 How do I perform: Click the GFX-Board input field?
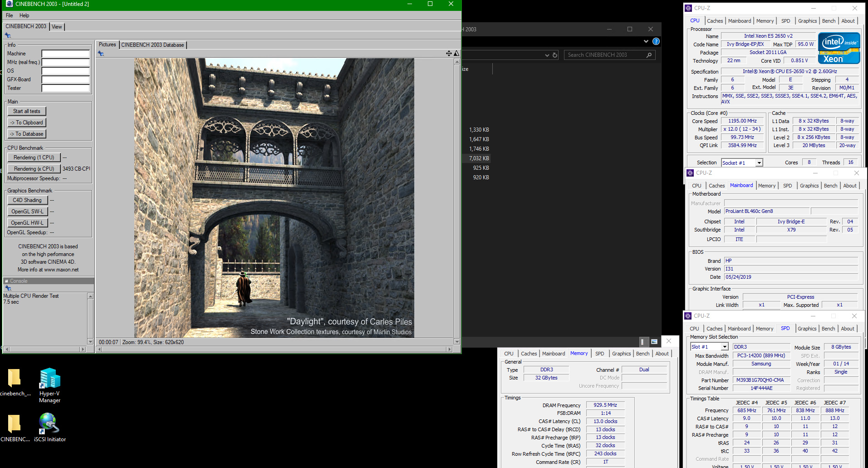click(66, 79)
